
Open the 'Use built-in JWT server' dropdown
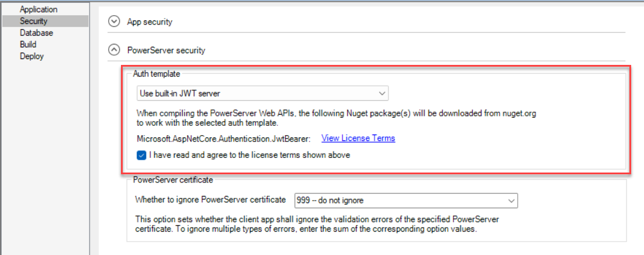click(257, 93)
